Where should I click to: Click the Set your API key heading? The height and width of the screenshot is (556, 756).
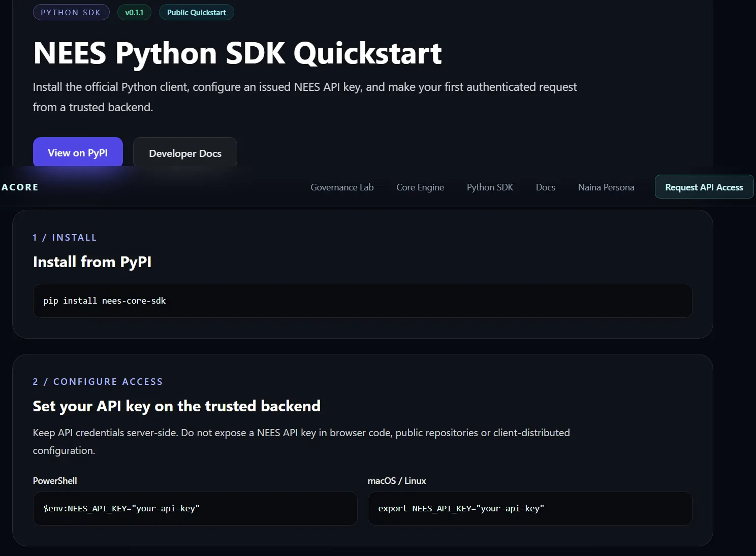pos(176,406)
